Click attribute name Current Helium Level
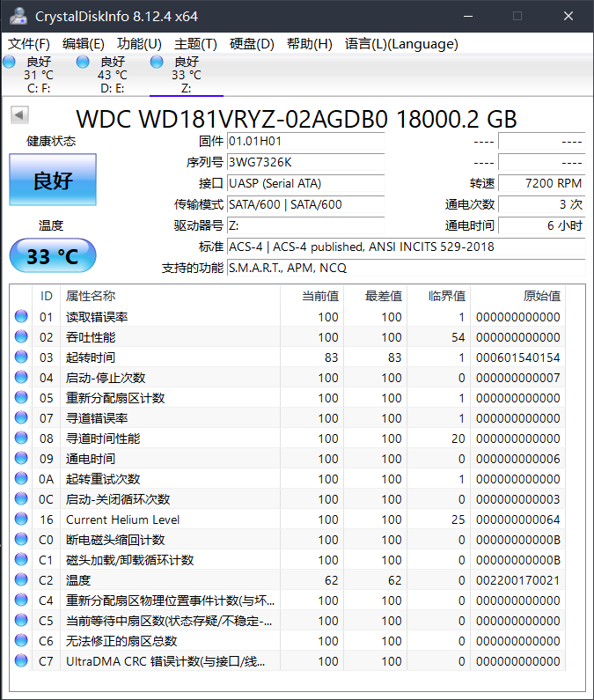594x700 pixels. [122, 519]
